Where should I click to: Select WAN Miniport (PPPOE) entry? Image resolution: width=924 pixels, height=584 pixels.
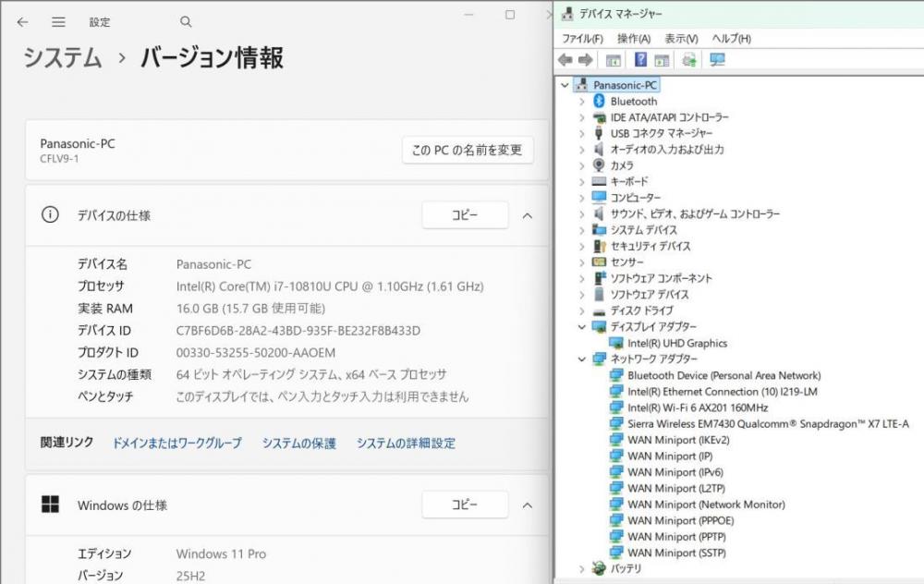click(681, 520)
